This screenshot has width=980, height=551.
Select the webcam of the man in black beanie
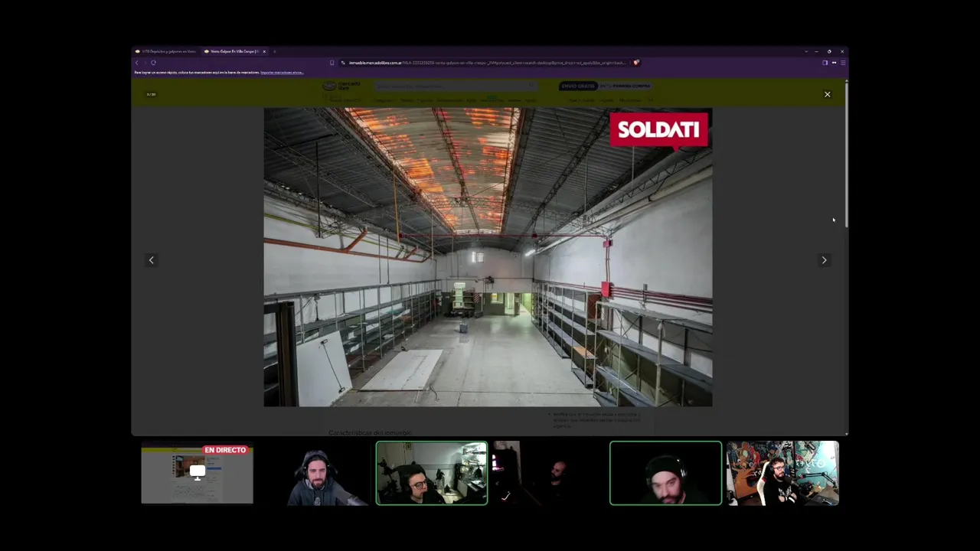click(665, 473)
